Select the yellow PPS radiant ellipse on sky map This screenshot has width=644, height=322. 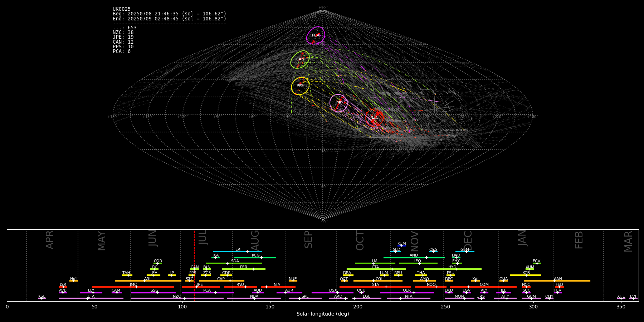(x=300, y=86)
